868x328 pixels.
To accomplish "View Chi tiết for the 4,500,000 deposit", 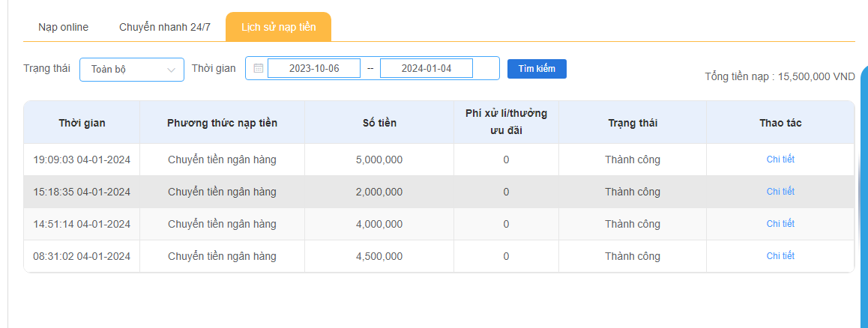I will (x=780, y=256).
